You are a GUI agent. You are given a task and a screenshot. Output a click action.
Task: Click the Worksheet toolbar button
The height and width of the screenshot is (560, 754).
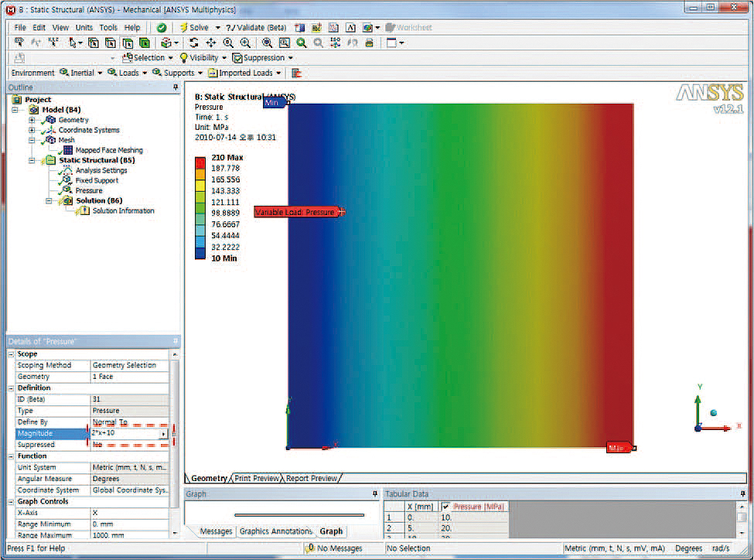click(409, 27)
